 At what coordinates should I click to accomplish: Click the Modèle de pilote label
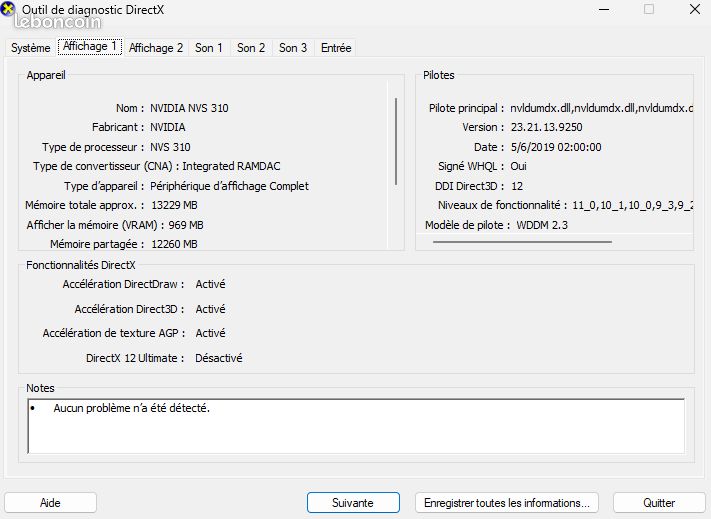point(467,225)
